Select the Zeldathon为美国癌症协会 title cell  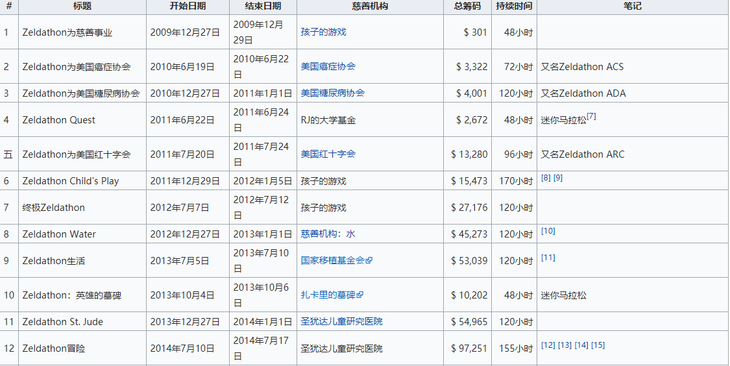coord(82,67)
